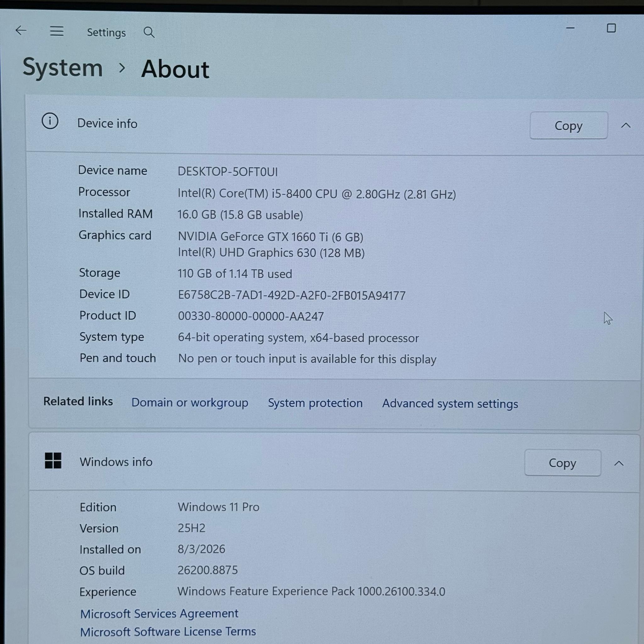
Task: Collapse the Device info section
Action: [626, 125]
